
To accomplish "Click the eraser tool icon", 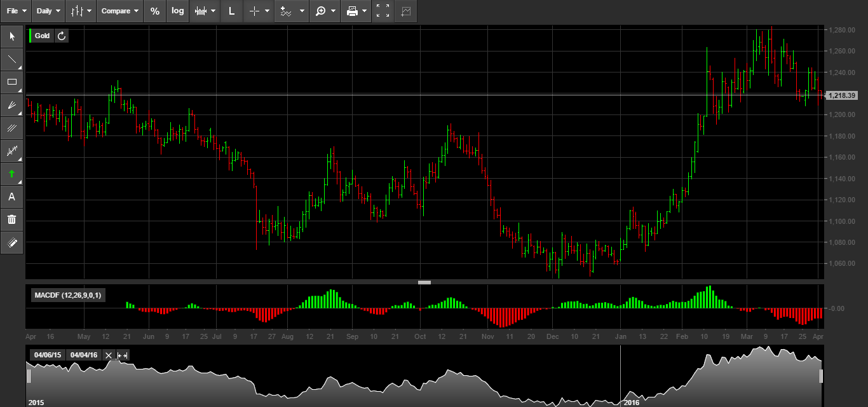I will pyautogui.click(x=11, y=242).
